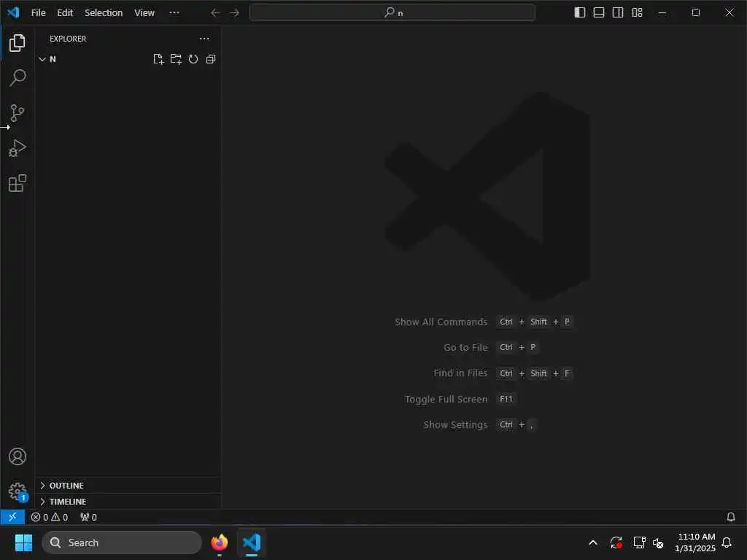Open the clock showing 11:10 AM
747x560 pixels.
tap(695, 542)
